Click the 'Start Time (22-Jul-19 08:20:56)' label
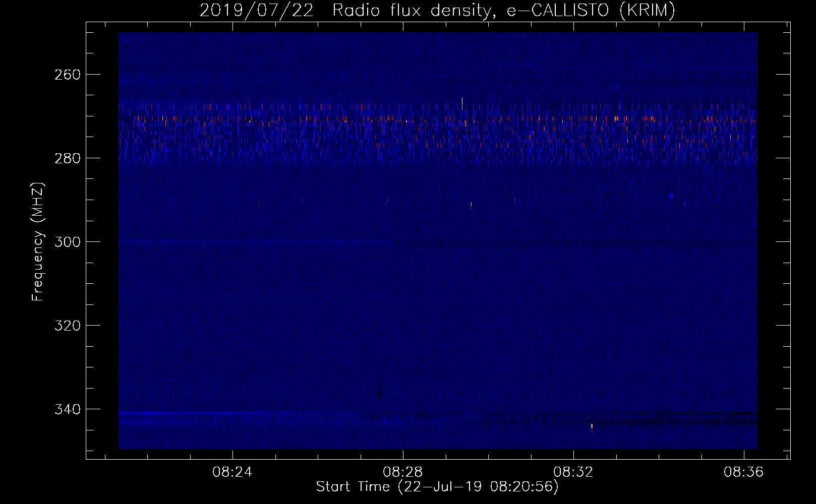The image size is (816, 504). click(437, 487)
